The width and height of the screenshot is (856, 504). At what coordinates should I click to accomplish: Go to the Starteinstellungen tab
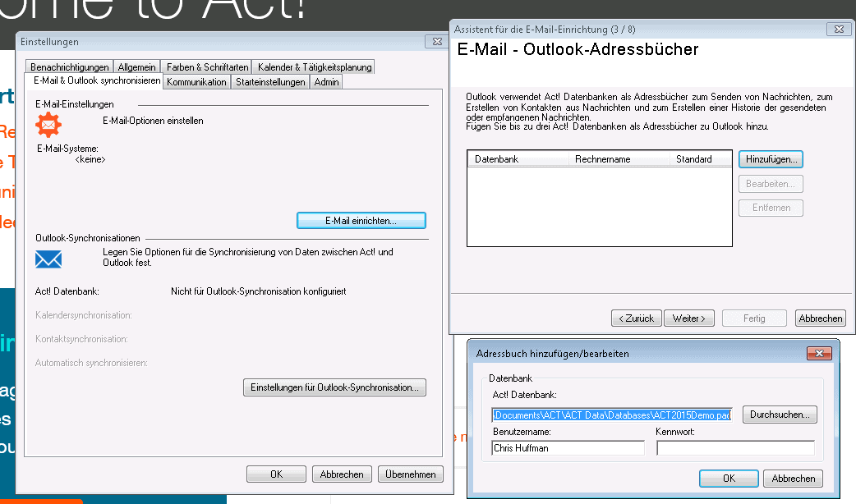pyautogui.click(x=270, y=82)
